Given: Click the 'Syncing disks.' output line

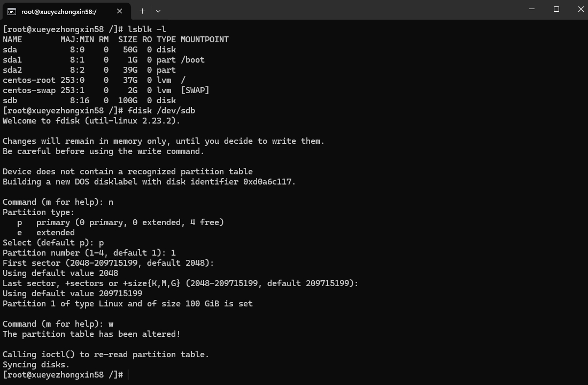Looking at the screenshot, I should pyautogui.click(x=36, y=365).
